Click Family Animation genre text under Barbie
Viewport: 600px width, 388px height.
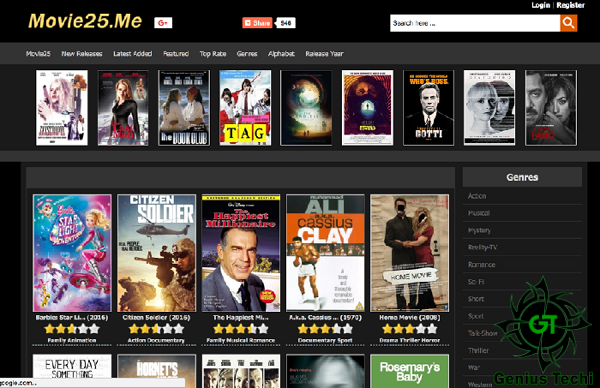pyautogui.click(x=72, y=340)
